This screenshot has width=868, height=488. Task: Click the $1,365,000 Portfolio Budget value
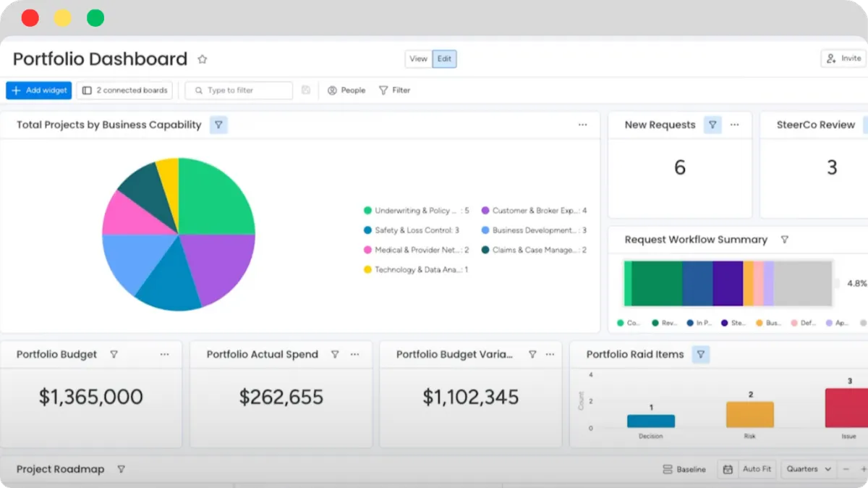pyautogui.click(x=91, y=397)
